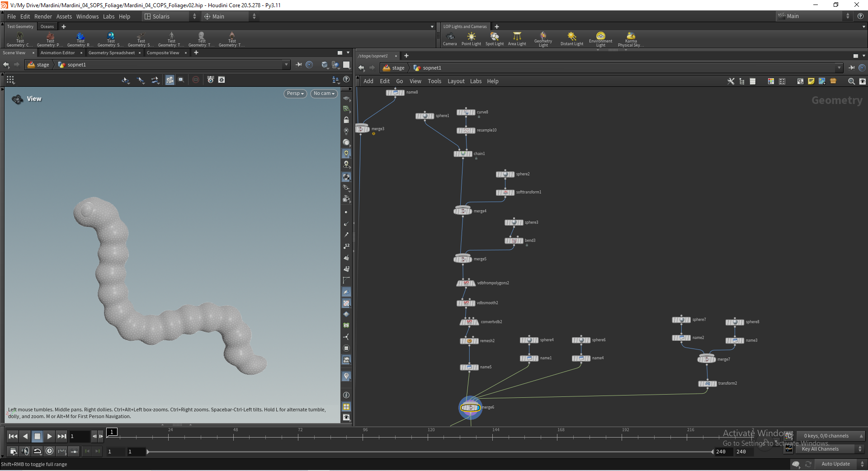Viewport: 868px width, 471px height.
Task: Play the timeline forward
Action: [49, 436]
